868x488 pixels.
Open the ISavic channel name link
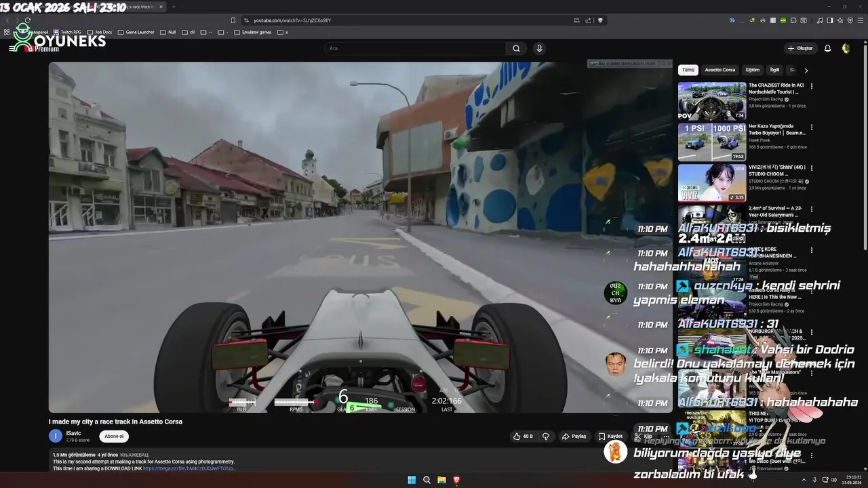click(73, 433)
